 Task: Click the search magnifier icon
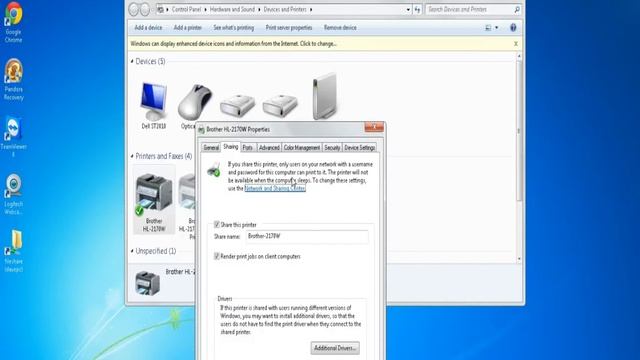click(517, 9)
